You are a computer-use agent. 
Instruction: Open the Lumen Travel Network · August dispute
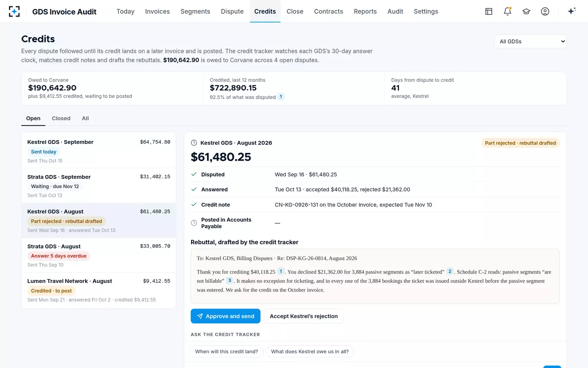tap(99, 290)
